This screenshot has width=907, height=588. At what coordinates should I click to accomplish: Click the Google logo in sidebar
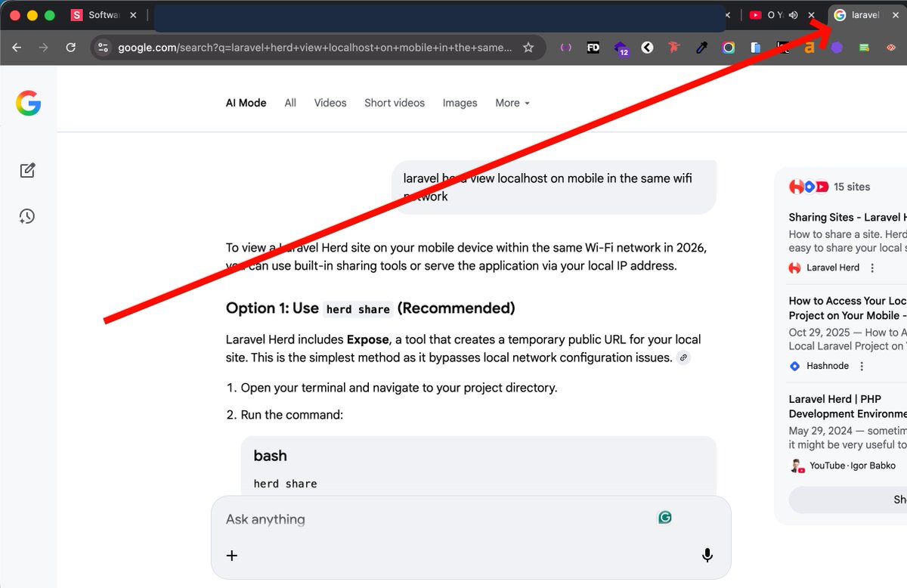coord(28,103)
